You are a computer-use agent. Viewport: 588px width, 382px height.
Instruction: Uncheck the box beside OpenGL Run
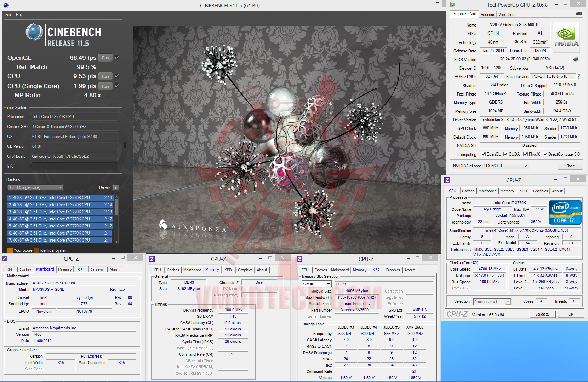click(x=117, y=58)
